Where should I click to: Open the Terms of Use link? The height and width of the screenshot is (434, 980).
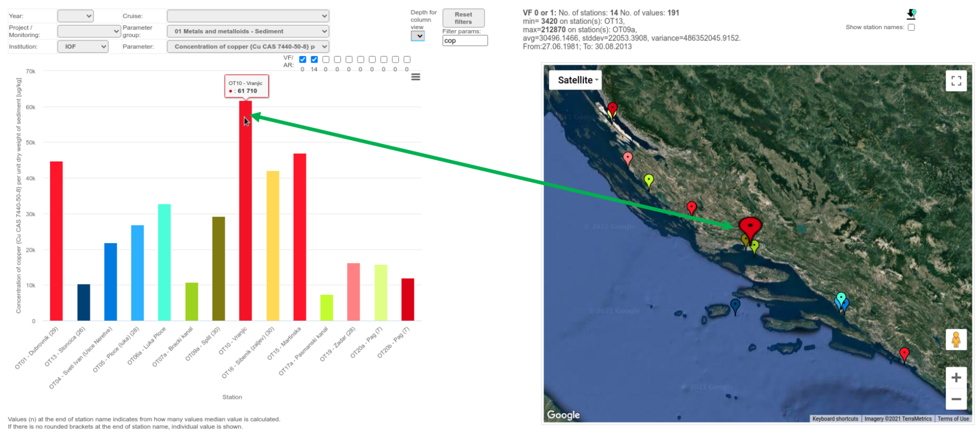point(953,418)
